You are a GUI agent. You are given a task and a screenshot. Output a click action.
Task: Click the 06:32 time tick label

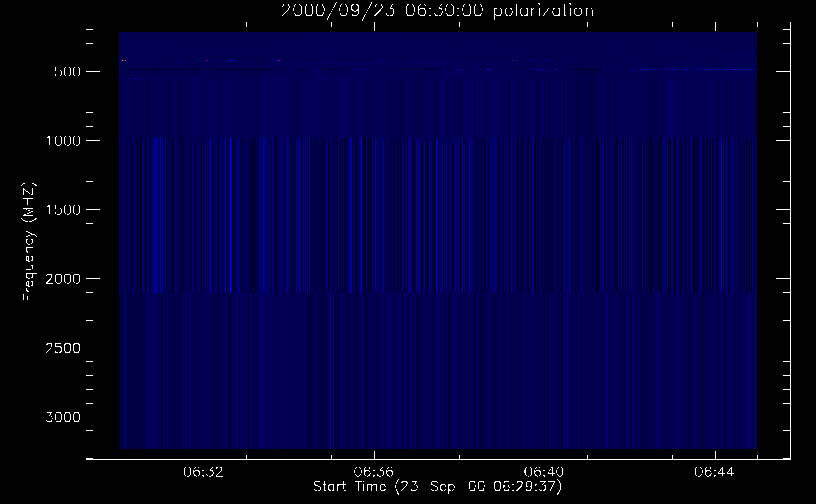[x=204, y=472]
